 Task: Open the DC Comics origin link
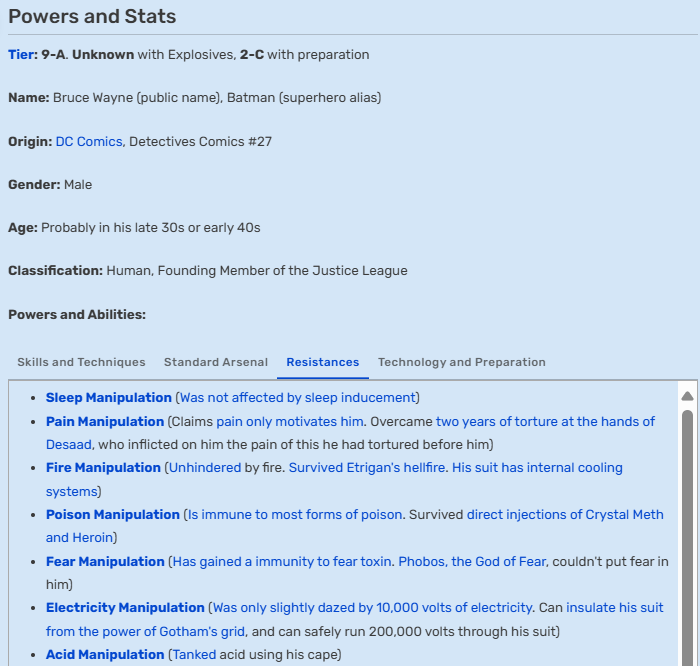[89, 142]
